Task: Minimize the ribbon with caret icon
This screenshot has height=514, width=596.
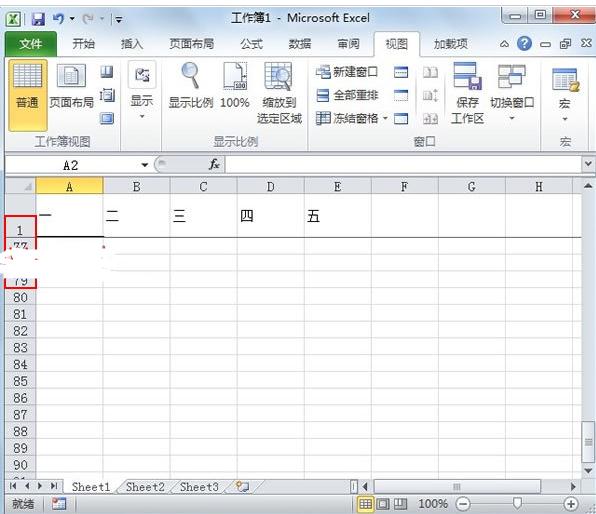Action: [504, 44]
